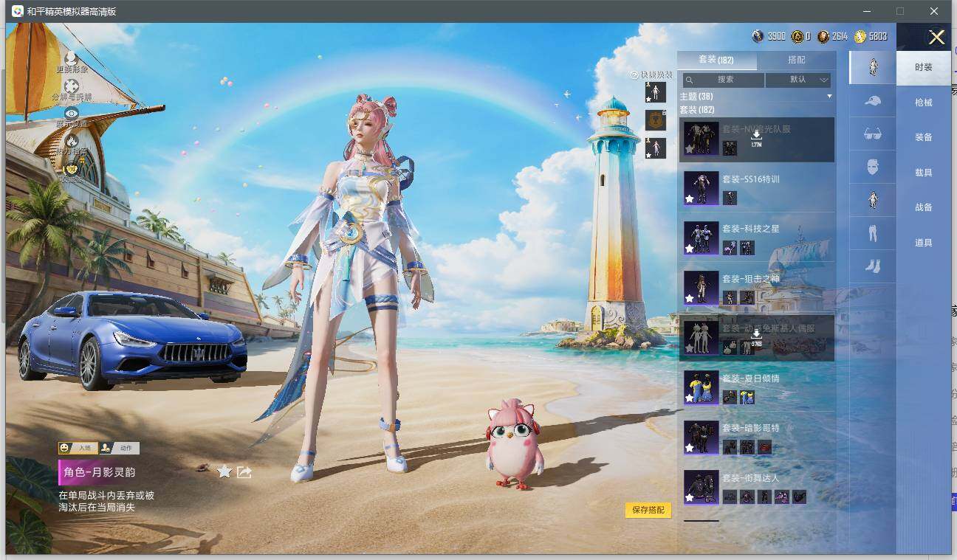This screenshot has height=560, width=957.
Task: Switch to the 入场 entrance tab
Action: [x=78, y=448]
